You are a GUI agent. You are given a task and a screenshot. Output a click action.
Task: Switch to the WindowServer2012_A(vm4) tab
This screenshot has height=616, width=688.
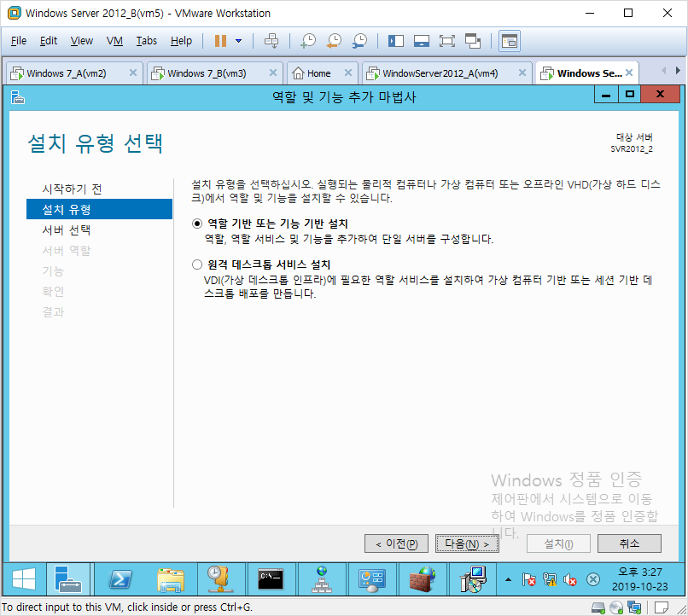[x=440, y=73]
